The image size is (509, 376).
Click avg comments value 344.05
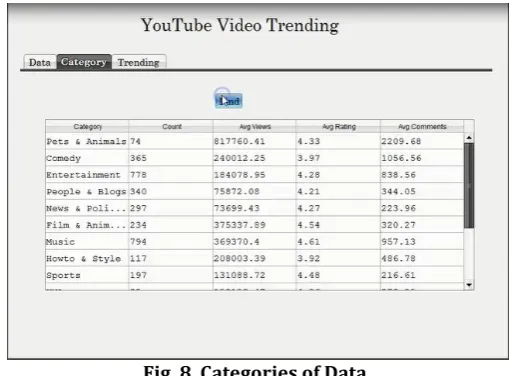click(399, 191)
